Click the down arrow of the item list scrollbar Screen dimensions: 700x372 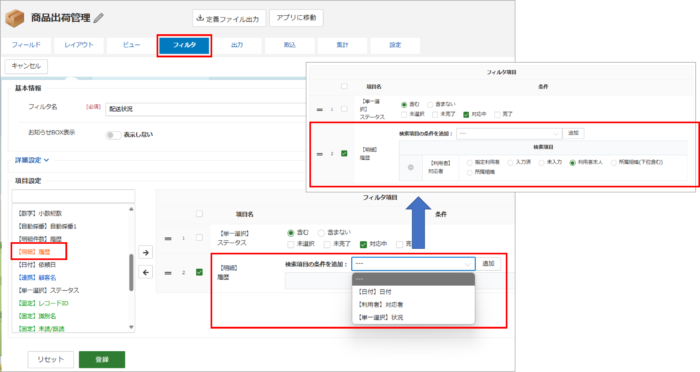(131, 327)
